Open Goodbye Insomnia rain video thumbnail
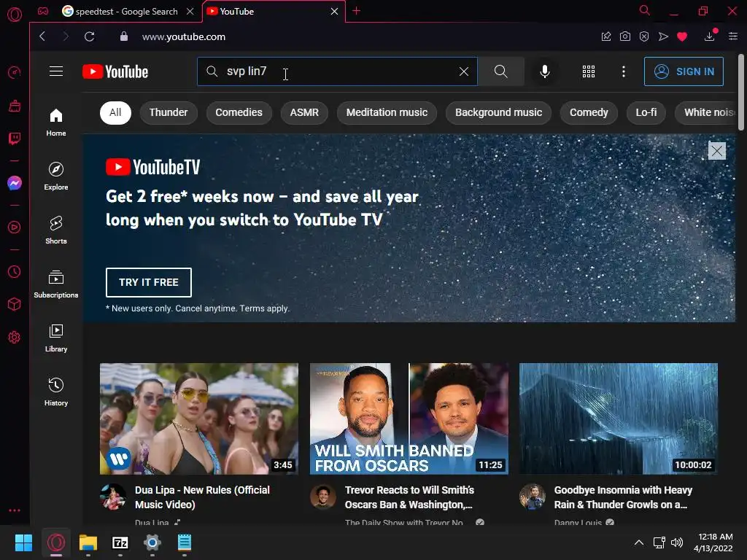The height and width of the screenshot is (560, 747). coord(619,419)
